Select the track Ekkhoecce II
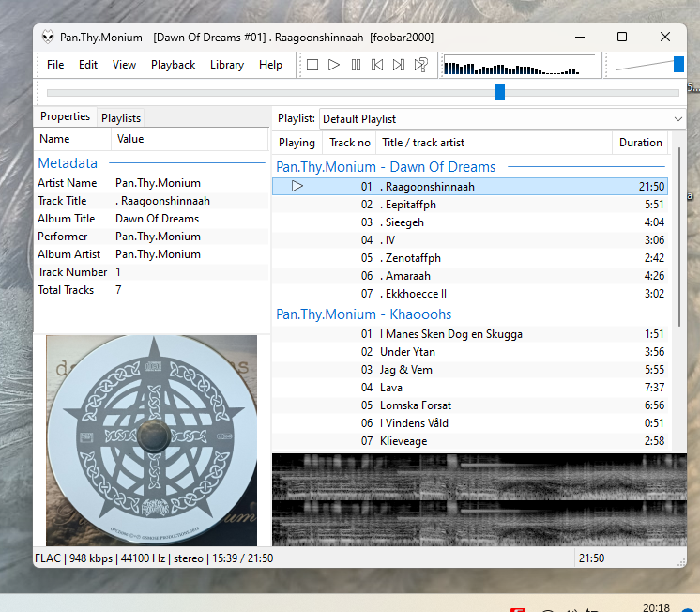 [470, 294]
